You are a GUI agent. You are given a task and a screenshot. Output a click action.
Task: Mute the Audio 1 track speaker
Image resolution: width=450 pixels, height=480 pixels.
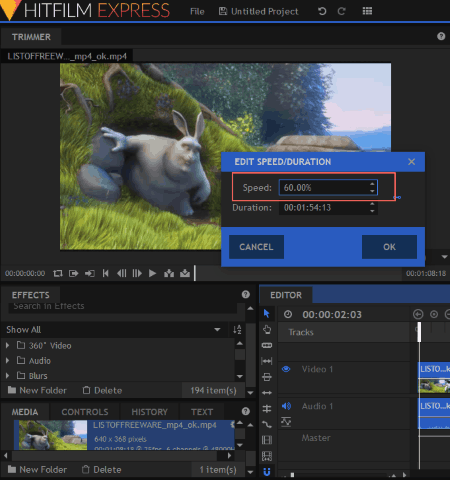point(286,406)
